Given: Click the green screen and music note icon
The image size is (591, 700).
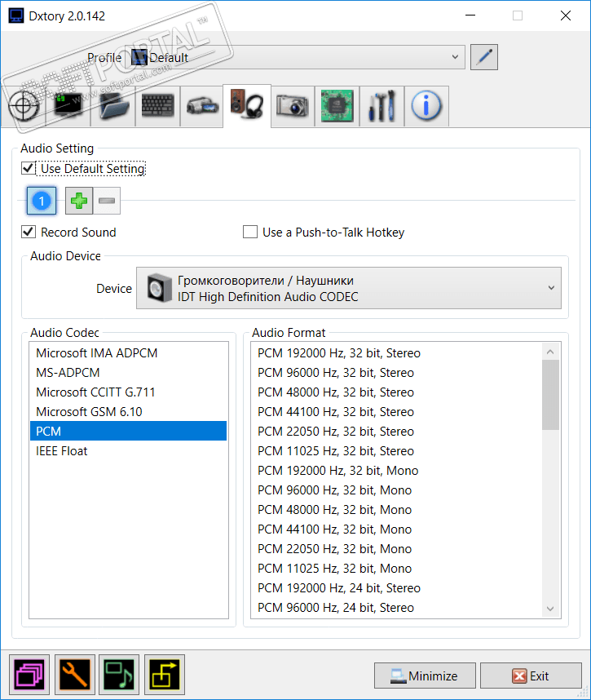Looking at the screenshot, I should pyautogui.click(x=119, y=675).
